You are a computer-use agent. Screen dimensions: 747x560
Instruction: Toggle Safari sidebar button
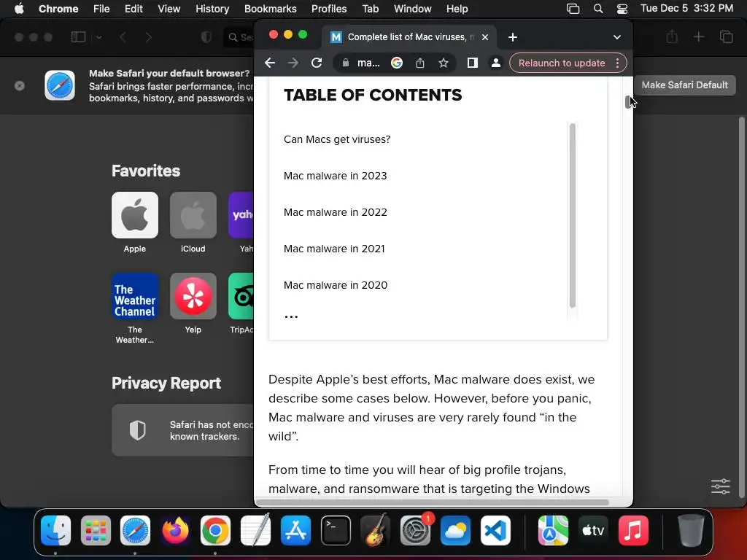click(78, 37)
